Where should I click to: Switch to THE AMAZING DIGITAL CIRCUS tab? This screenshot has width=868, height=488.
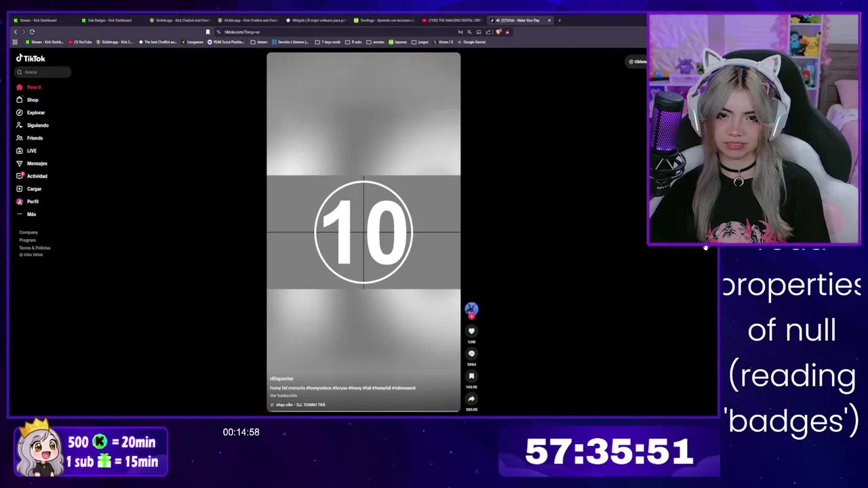point(452,20)
